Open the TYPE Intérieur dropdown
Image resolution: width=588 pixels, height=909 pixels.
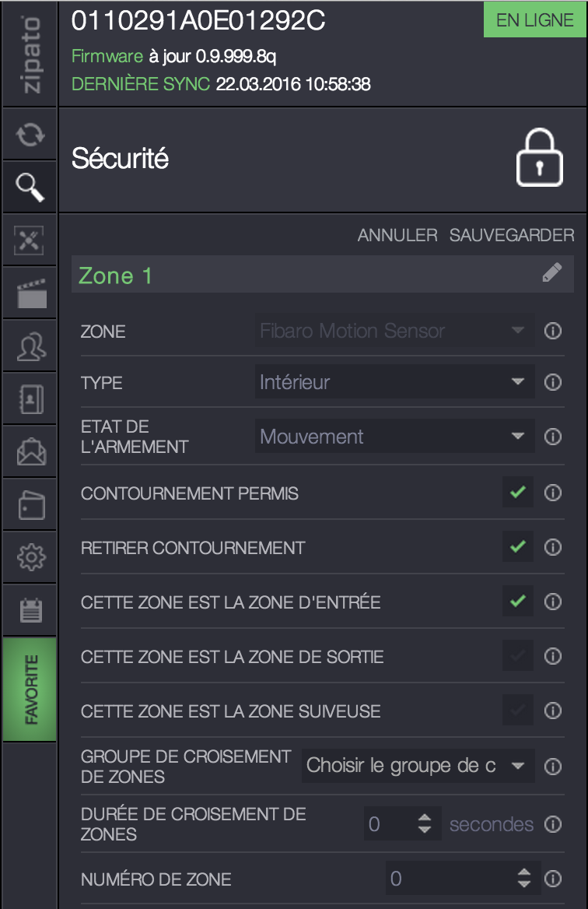[394, 382]
